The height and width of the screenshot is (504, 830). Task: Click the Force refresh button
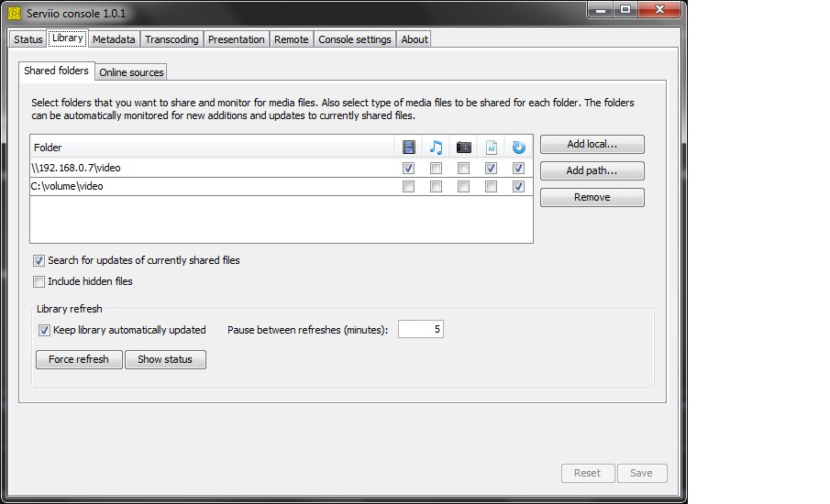pyautogui.click(x=79, y=359)
